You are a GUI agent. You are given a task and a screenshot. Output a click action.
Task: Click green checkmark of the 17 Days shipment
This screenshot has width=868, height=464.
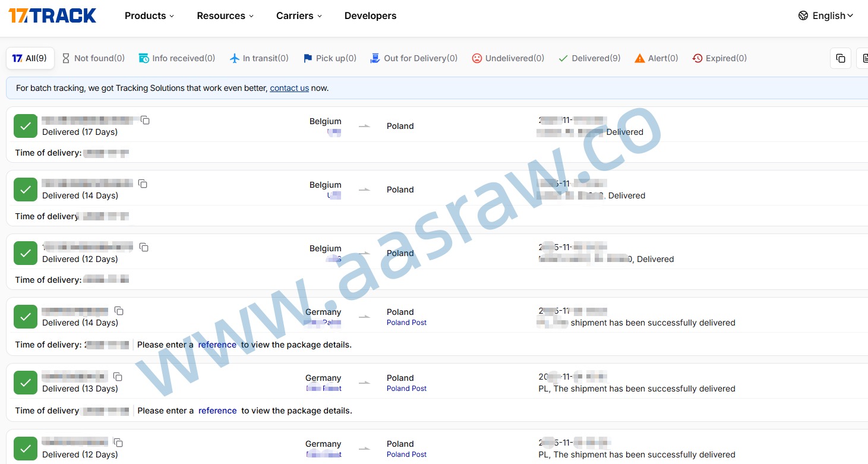[x=26, y=126]
